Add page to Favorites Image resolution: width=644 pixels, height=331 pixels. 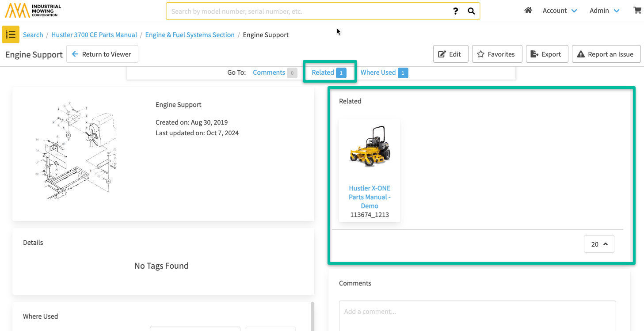[x=497, y=54]
